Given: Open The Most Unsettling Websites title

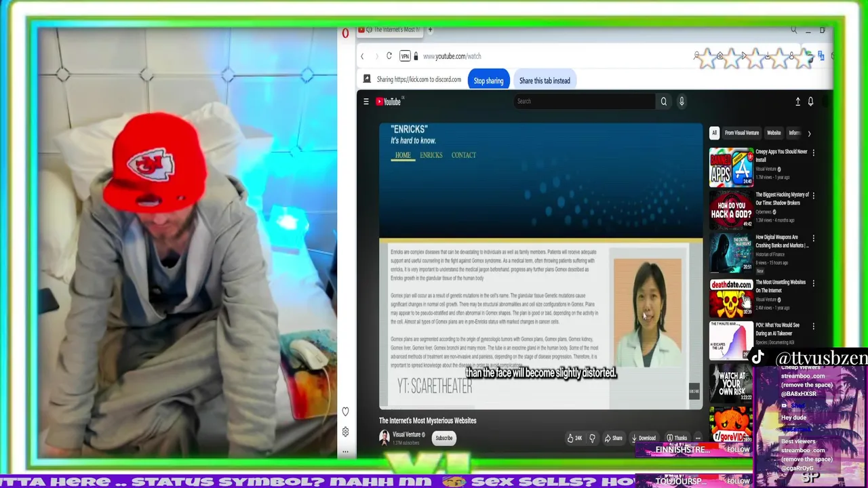Looking at the screenshot, I should pos(781,286).
